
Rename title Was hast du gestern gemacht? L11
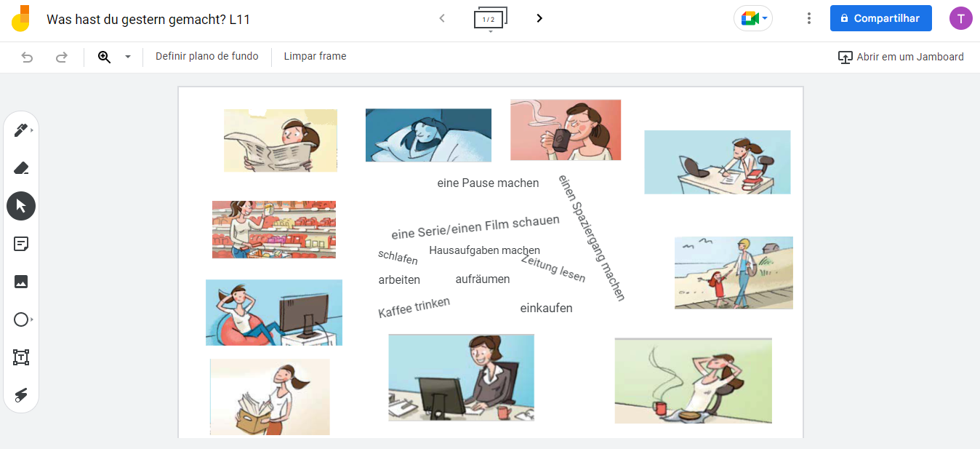(x=148, y=20)
